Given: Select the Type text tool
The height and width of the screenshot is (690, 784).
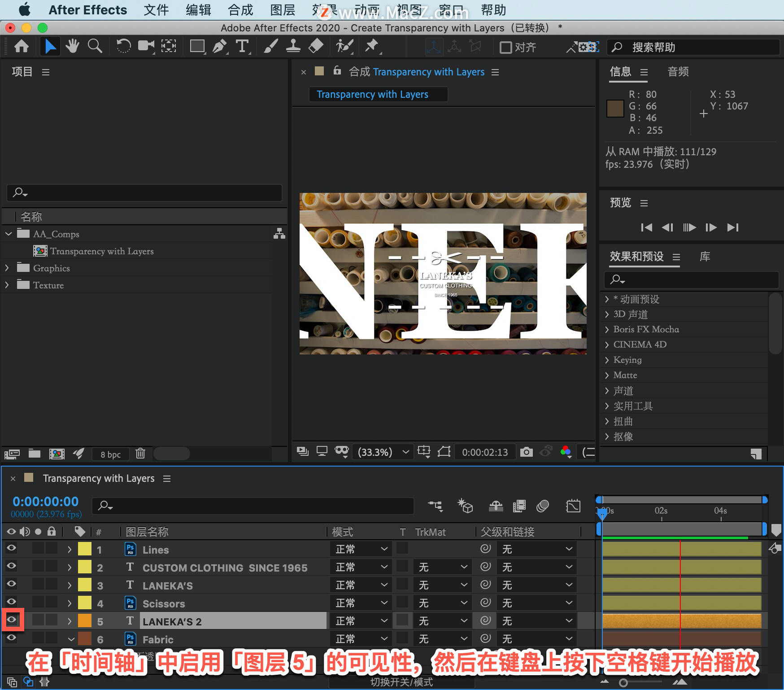Looking at the screenshot, I should [x=242, y=46].
